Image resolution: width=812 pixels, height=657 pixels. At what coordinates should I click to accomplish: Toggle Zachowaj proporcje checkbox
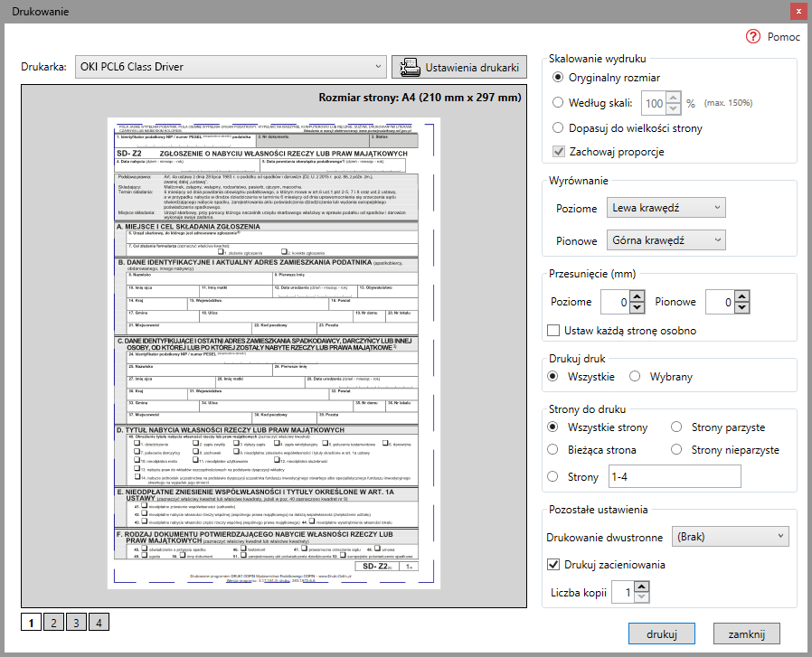pyautogui.click(x=558, y=151)
